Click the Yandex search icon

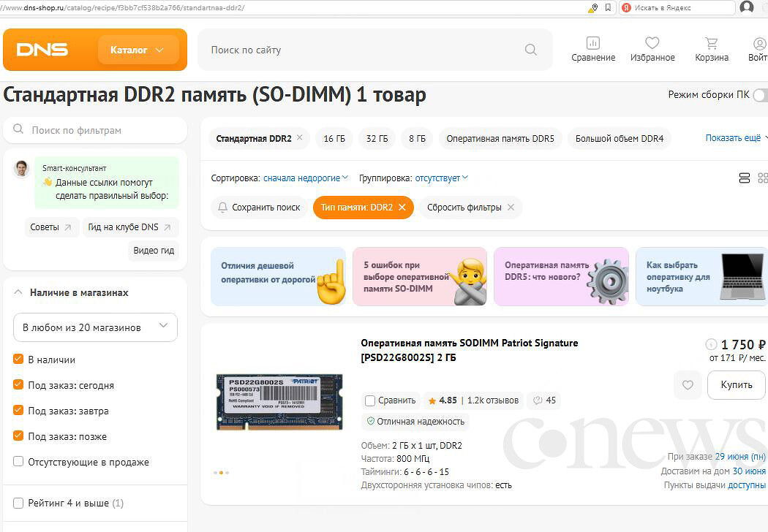click(626, 8)
